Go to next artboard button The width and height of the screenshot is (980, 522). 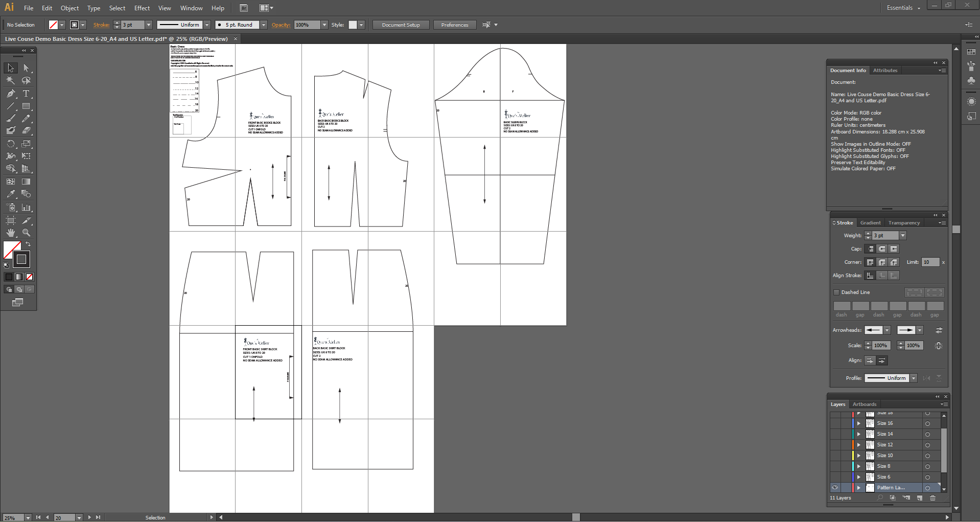click(x=89, y=517)
